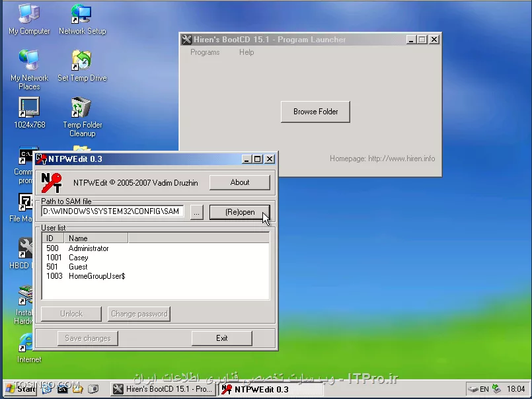Click the ellipsis browse button for SAM path

(197, 213)
